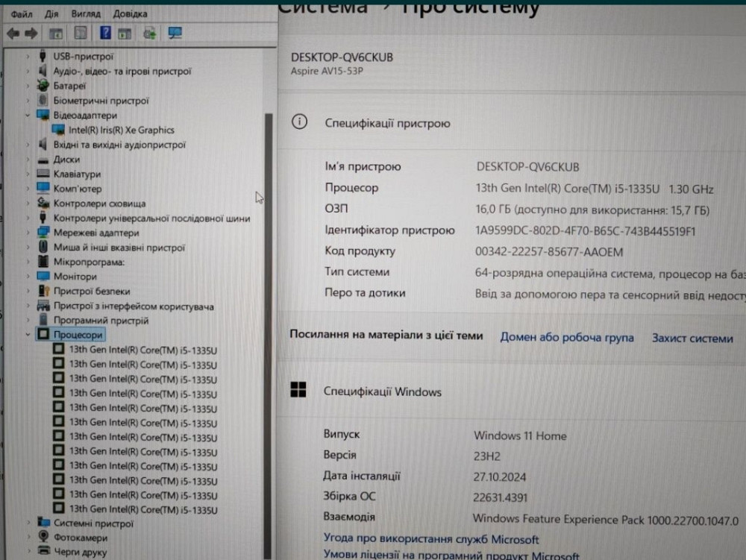Image resolution: width=746 pixels, height=560 pixels.
Task: Click the Forward arrow in the toolbar
Action: [x=31, y=33]
